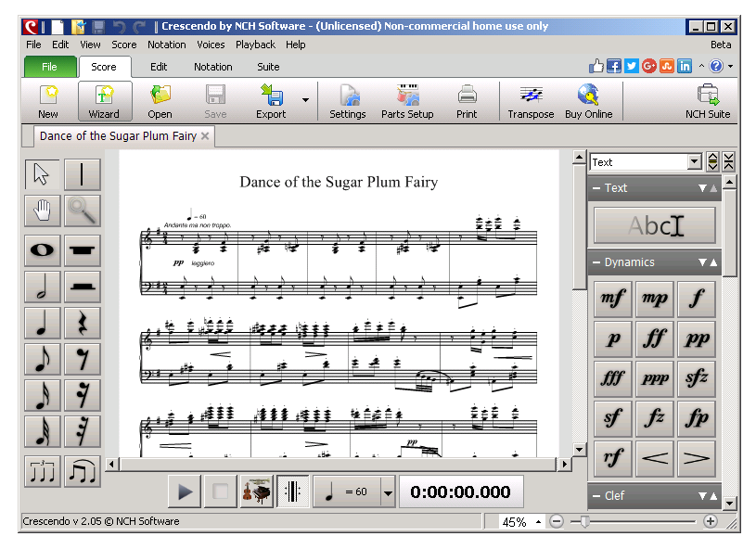Switch to the Edit ribbon tab

pos(159,67)
